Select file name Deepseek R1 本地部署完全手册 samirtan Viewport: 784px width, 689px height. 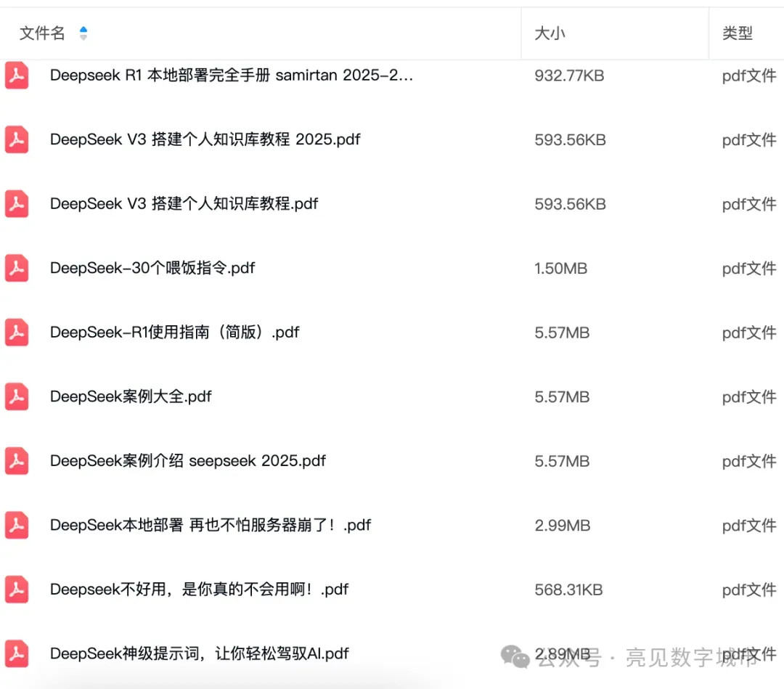click(x=232, y=75)
